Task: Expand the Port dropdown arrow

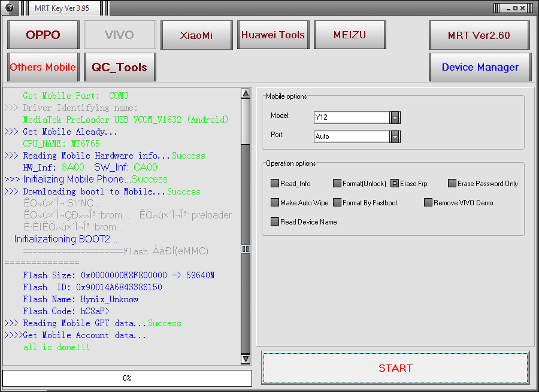Action: tap(395, 136)
